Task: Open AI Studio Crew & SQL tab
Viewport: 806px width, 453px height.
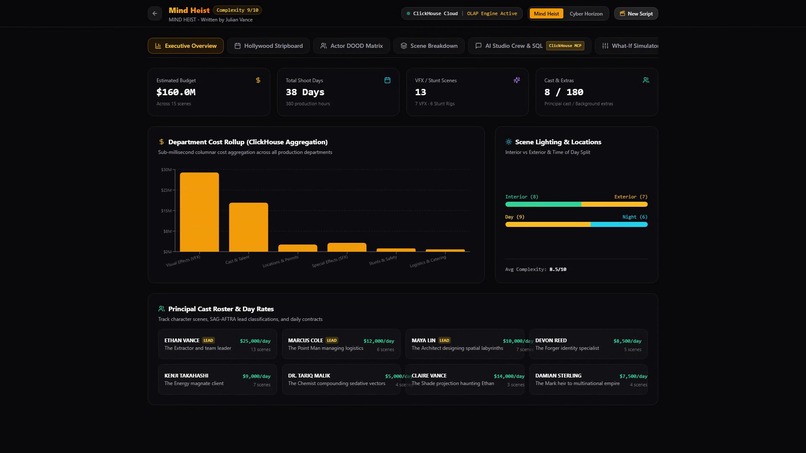Action: pyautogui.click(x=529, y=46)
